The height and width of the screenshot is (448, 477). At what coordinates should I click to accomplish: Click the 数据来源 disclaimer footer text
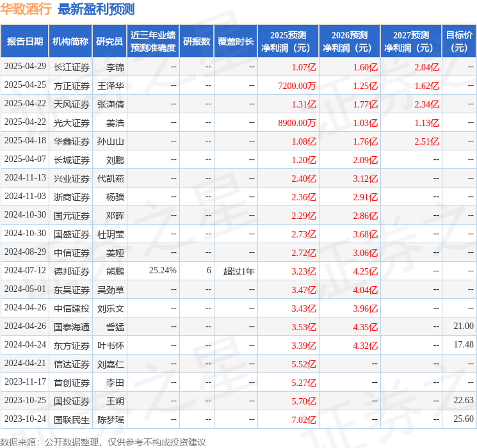point(103,442)
